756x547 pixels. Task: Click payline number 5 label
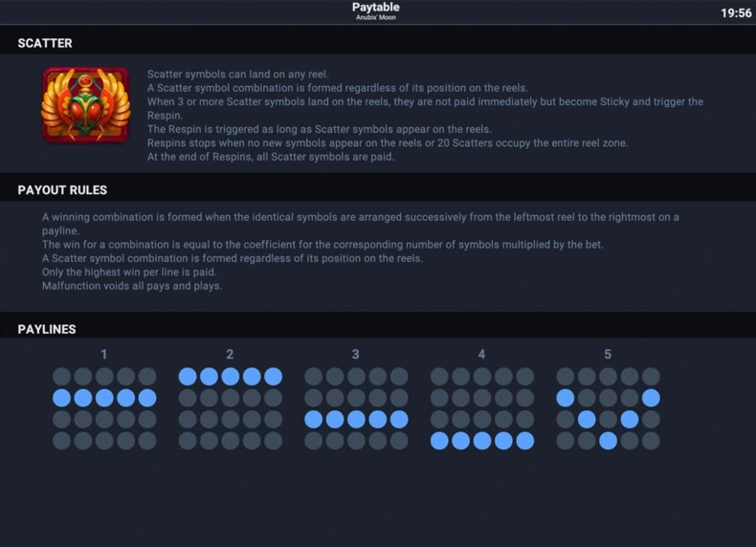[608, 354]
